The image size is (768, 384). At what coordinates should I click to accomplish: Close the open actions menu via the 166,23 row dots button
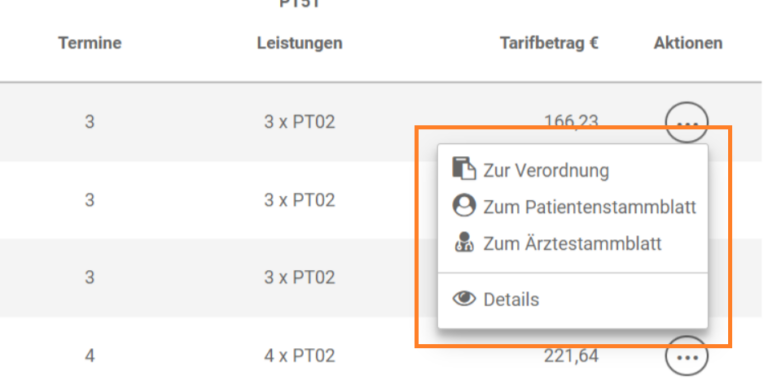pyautogui.click(x=687, y=122)
